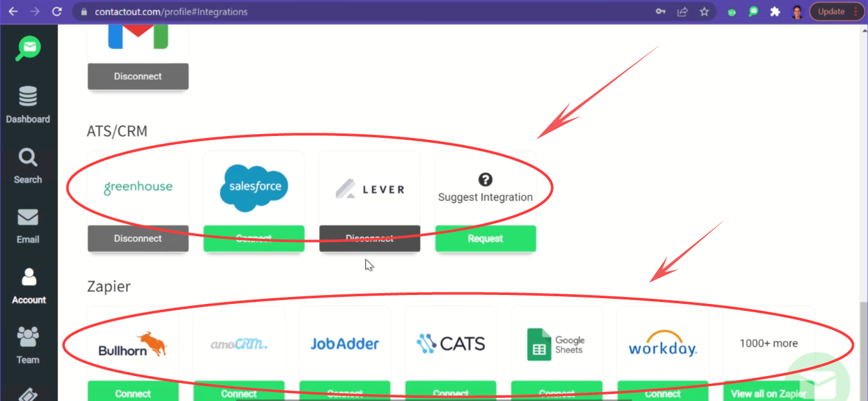The height and width of the screenshot is (401, 868).
Task: Click the Zapier section heading
Action: pos(109,286)
